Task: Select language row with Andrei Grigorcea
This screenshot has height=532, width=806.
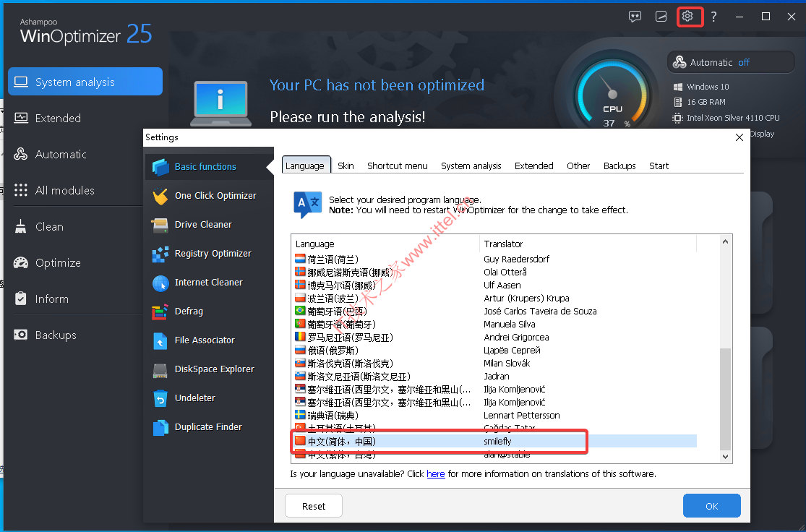Action: (x=495, y=337)
